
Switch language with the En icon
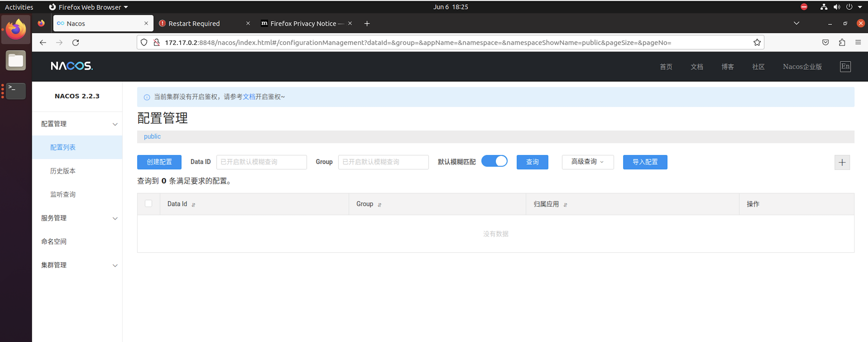pyautogui.click(x=845, y=66)
